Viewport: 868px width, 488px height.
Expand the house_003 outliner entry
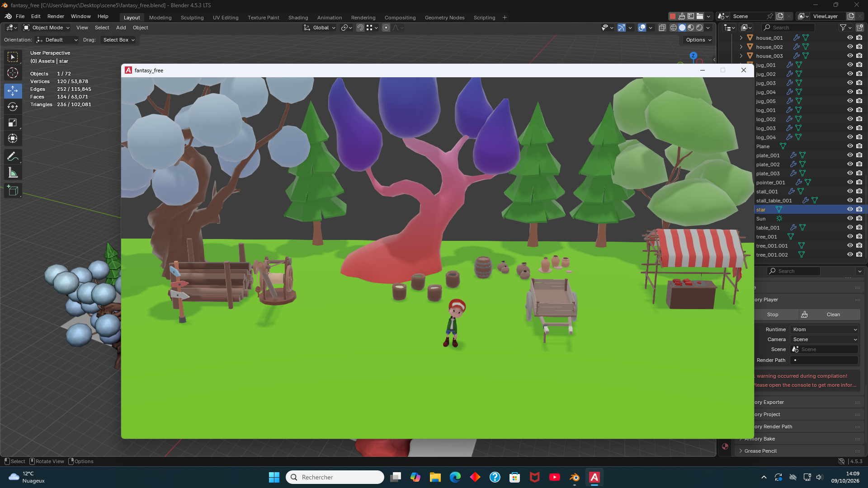(741, 56)
